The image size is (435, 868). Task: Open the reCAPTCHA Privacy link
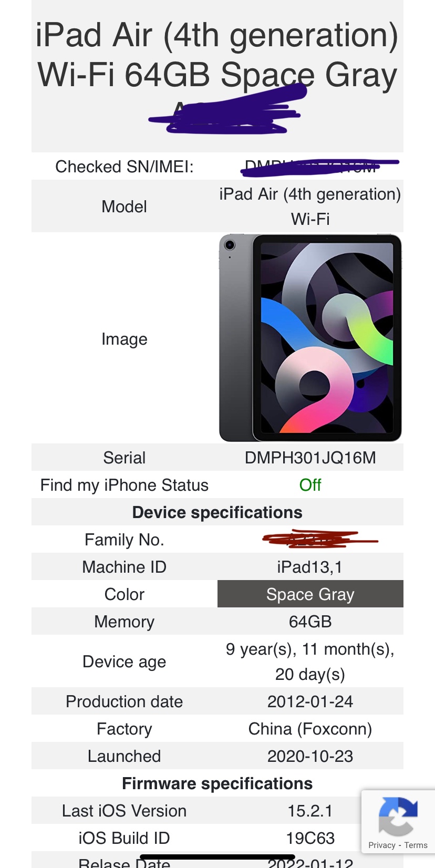coord(381,845)
